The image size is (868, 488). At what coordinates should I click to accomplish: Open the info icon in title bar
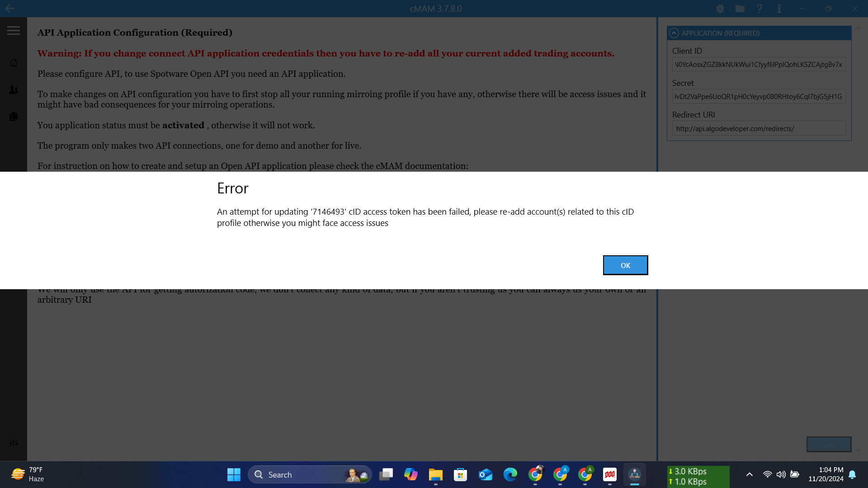[x=779, y=9]
